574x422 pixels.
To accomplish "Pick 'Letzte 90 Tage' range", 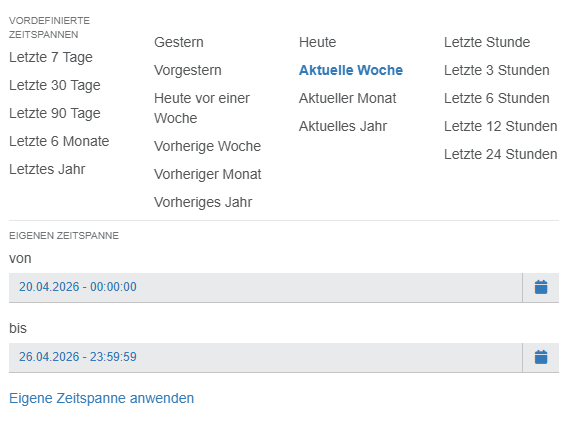I will point(55,113).
